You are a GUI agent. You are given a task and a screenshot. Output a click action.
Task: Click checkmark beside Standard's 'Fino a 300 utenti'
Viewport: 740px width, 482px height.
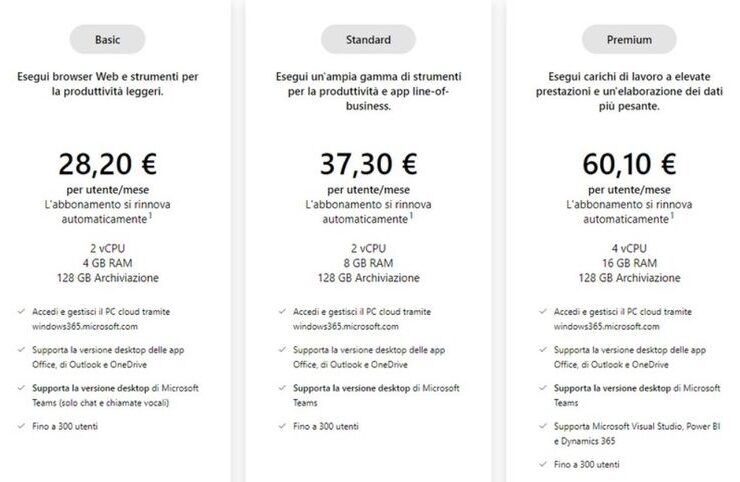coord(283,426)
